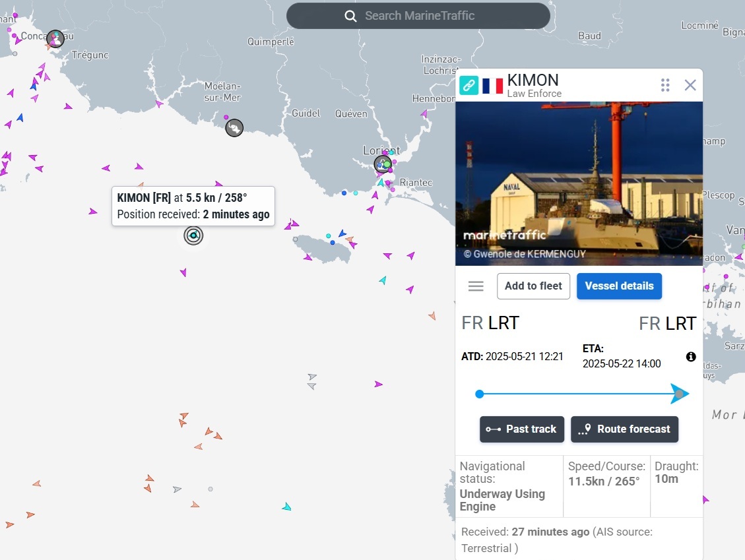Click the voyage progress arrow endpoint
Screen dimensions: 745x560
(x=680, y=394)
